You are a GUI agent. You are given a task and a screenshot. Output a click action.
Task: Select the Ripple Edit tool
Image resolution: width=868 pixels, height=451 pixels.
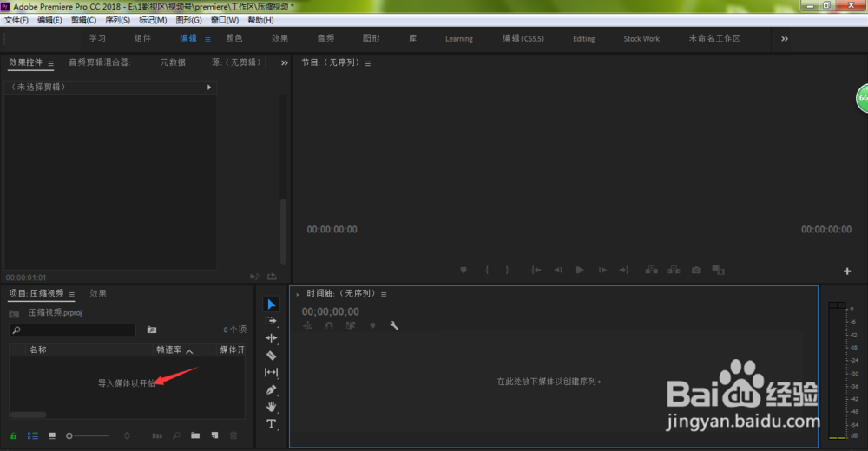[x=271, y=338]
